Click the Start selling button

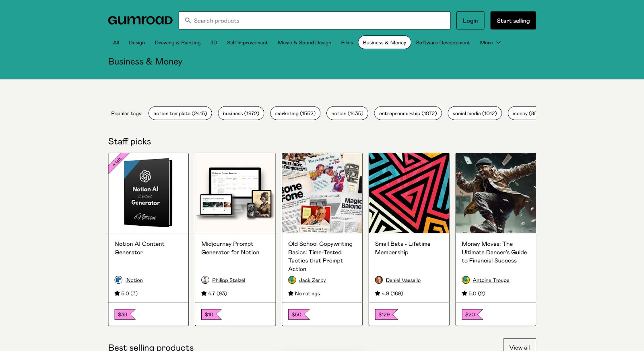click(513, 21)
